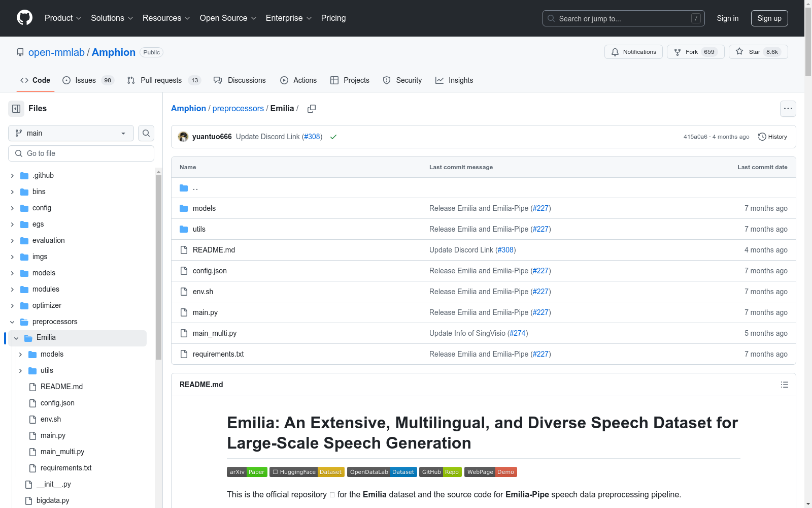
Task: Switch to the Actions tab
Action: click(x=298, y=80)
